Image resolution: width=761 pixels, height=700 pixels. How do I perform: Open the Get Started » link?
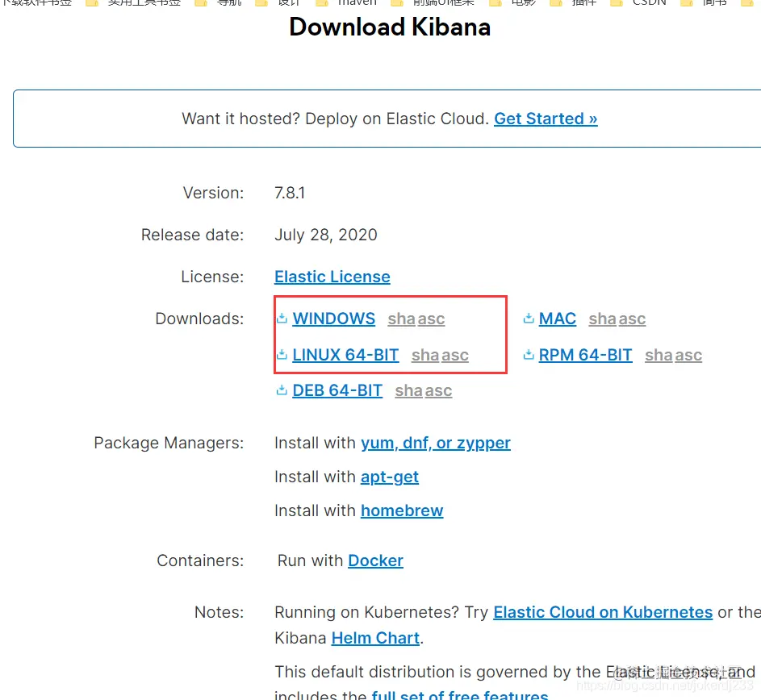click(x=546, y=119)
